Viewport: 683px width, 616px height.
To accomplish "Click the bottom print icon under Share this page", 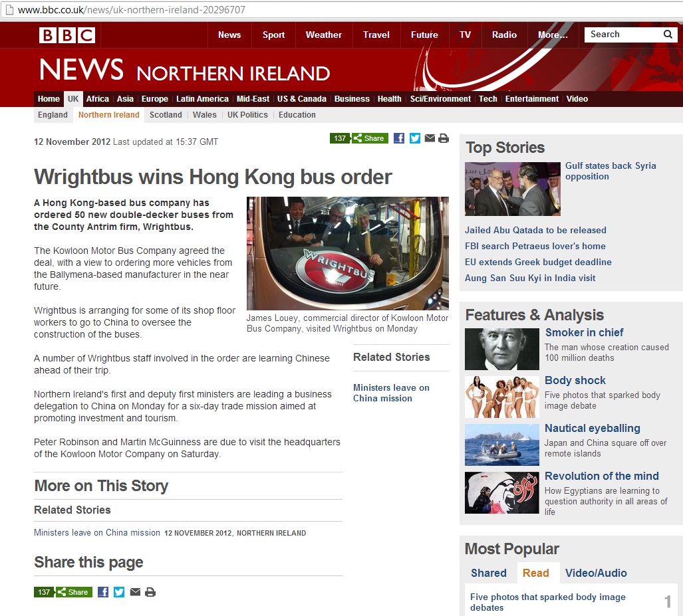I will coord(150,592).
